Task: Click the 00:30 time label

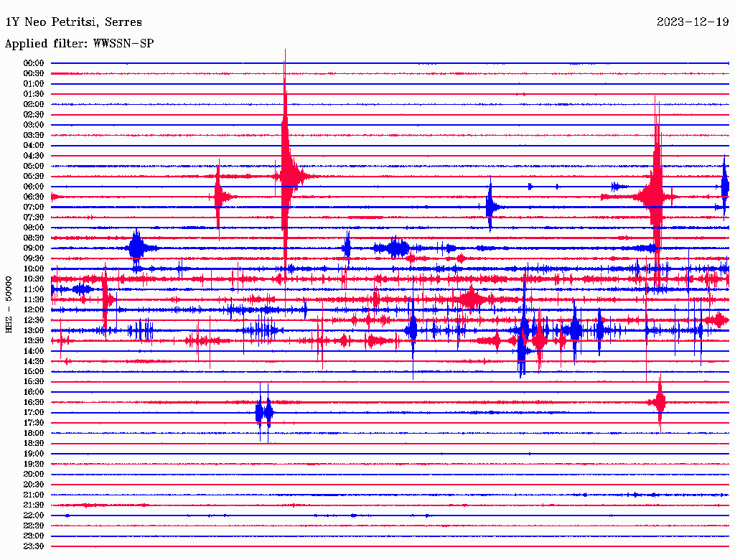Action: [x=34, y=74]
